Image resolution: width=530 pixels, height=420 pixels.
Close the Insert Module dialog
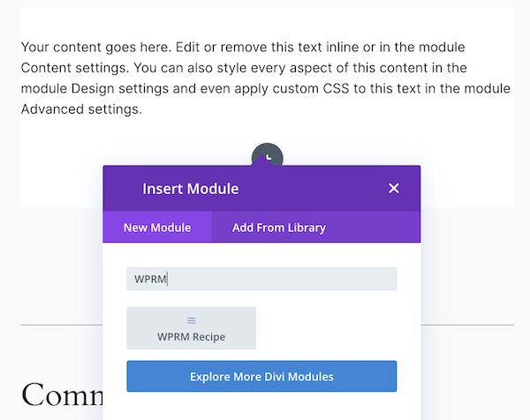(394, 188)
